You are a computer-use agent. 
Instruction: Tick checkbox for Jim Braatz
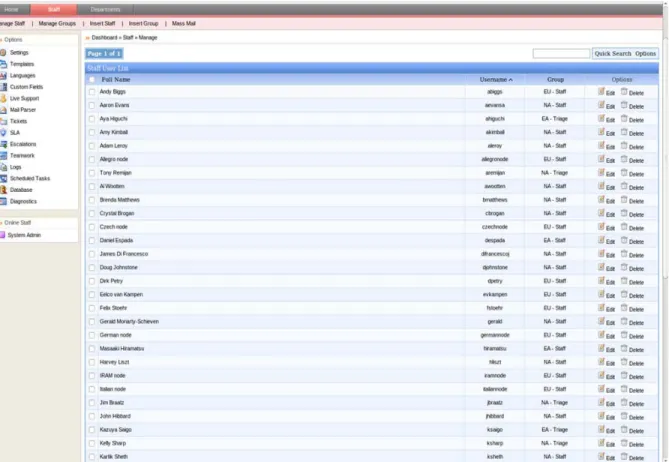[92, 403]
